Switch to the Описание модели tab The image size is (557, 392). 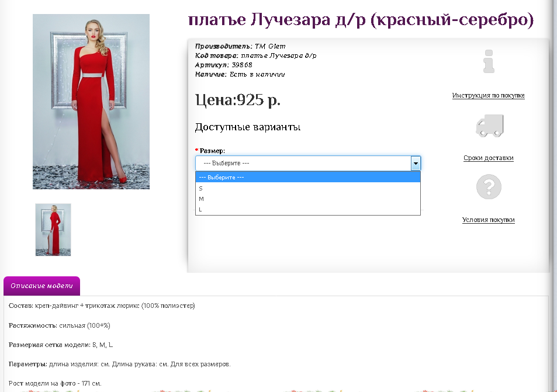coord(41,286)
